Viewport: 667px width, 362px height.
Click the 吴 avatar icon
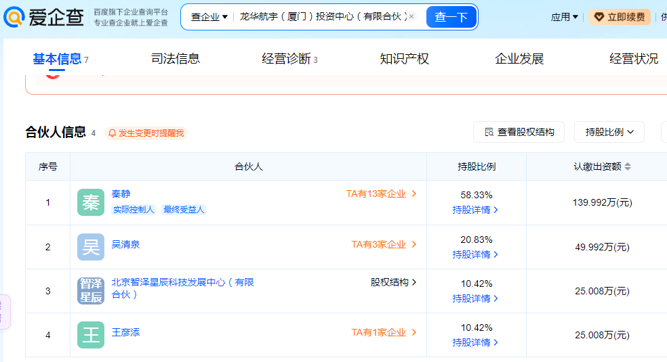(91, 247)
